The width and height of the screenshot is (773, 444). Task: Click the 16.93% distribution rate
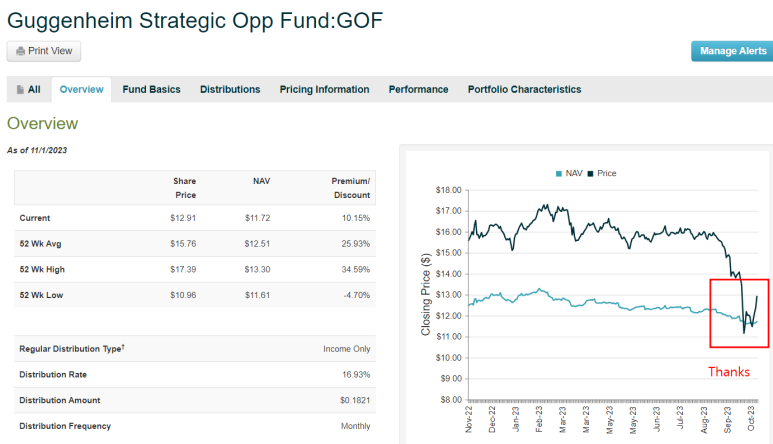click(x=356, y=375)
